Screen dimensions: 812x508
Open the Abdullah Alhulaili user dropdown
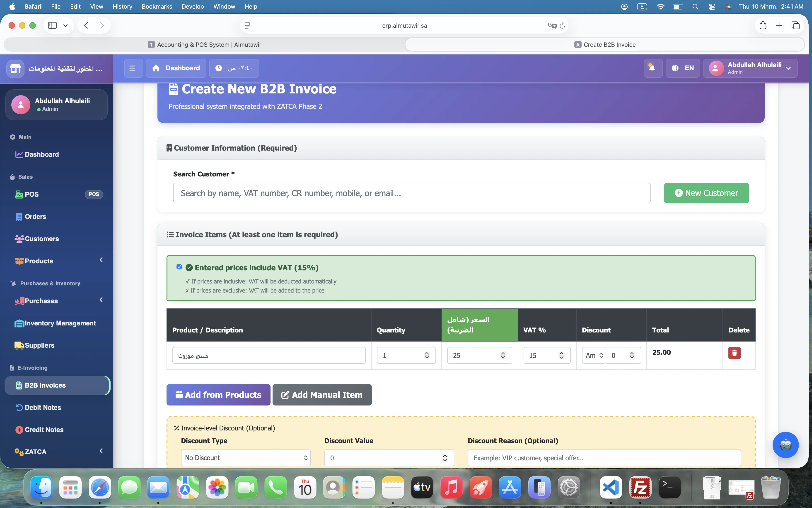click(x=750, y=68)
